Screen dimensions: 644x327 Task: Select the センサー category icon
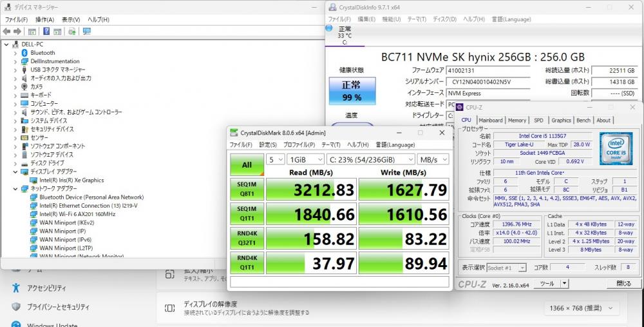(24, 137)
